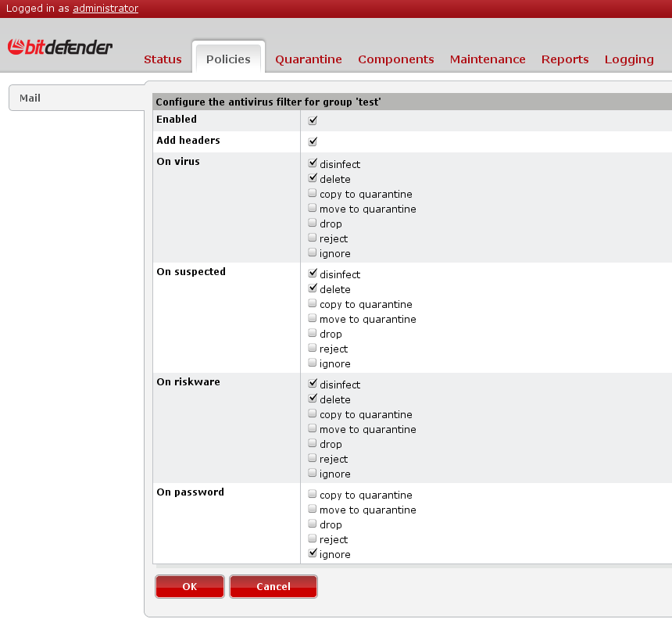Enable 'move to quarantine' under On suspected
672x619 pixels.
pyautogui.click(x=313, y=318)
